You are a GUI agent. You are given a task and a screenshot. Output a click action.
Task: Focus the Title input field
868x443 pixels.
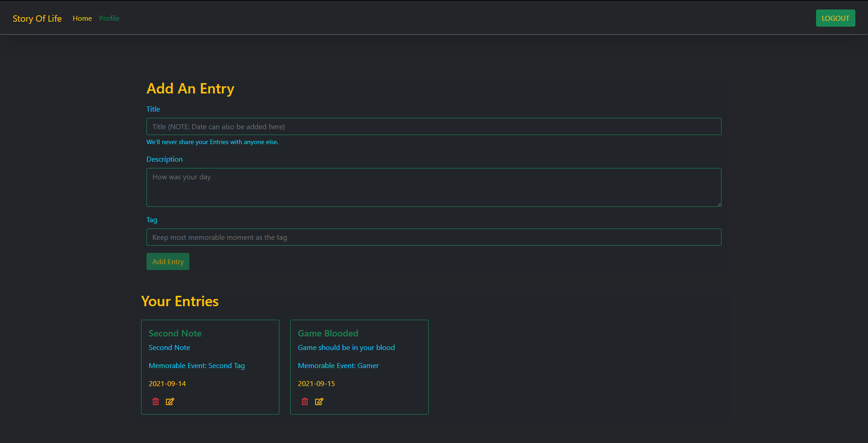(434, 126)
